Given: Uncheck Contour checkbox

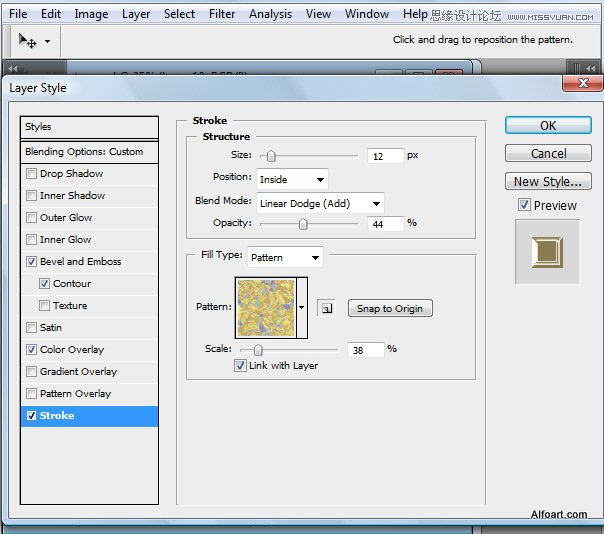Looking at the screenshot, I should coord(44,284).
